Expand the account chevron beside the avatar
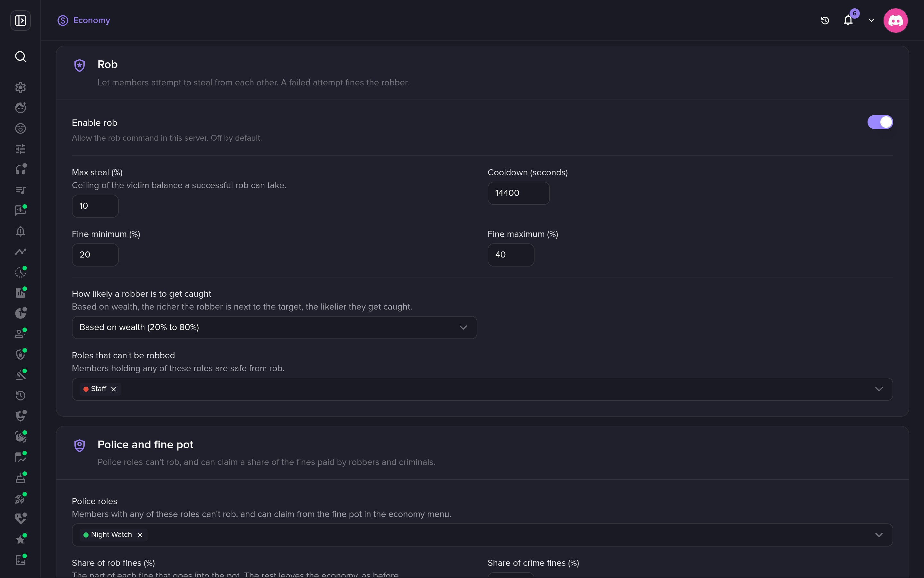 tap(871, 21)
